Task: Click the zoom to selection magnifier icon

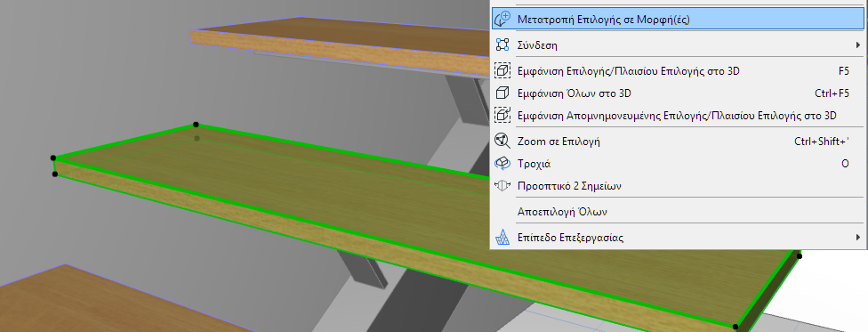Action: pos(502,142)
